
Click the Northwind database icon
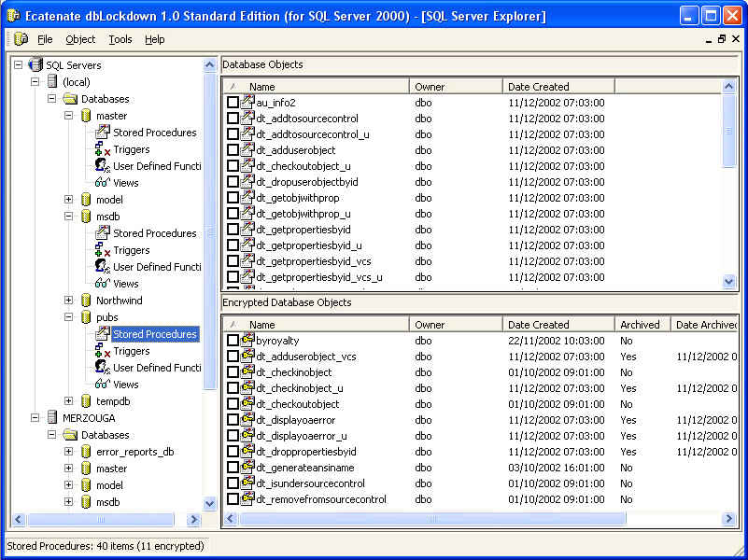point(86,301)
